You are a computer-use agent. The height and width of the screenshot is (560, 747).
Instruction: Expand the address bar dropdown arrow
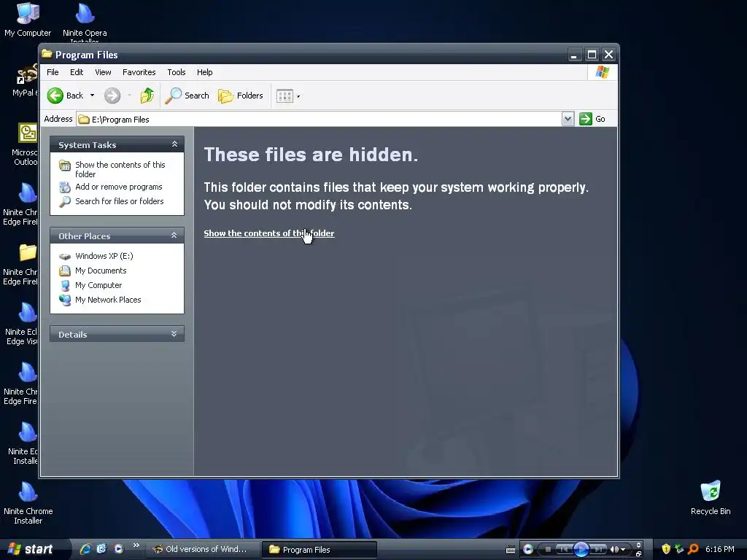point(568,119)
